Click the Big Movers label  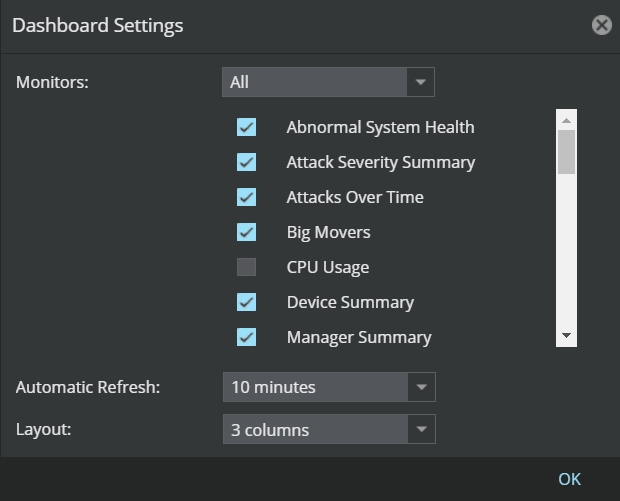(329, 233)
